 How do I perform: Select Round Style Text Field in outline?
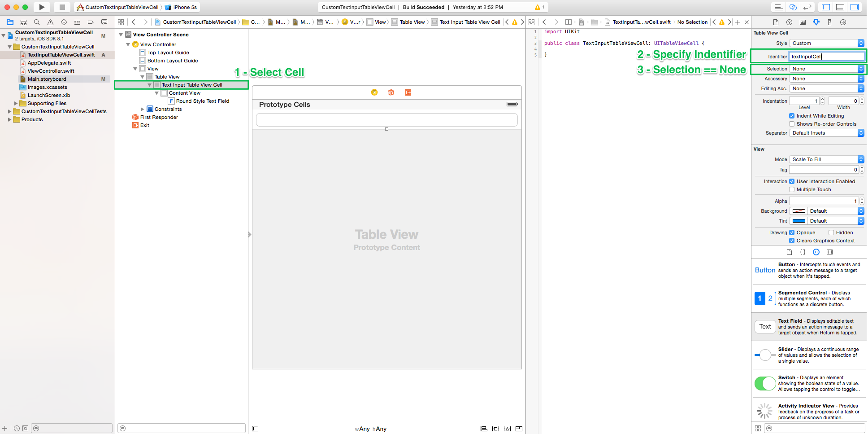pos(202,101)
